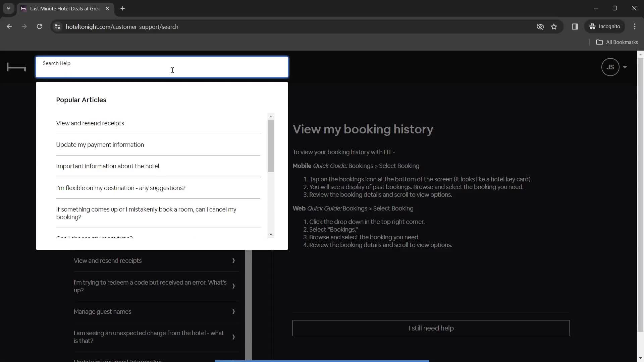Click the third-party cookies blocked eye icon
The image size is (644, 362).
(x=540, y=26)
